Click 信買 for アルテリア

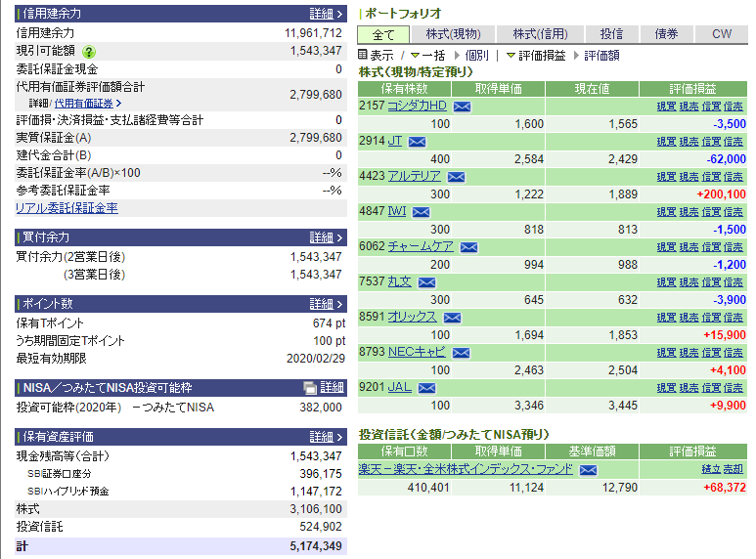click(x=711, y=177)
